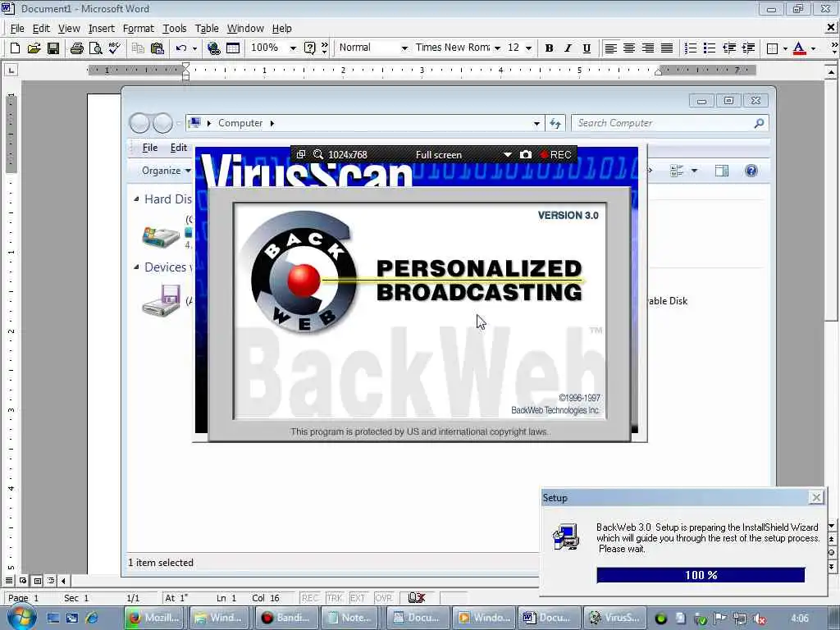Toggle TRK track changes in status bar
840x630 pixels.
tap(335, 598)
